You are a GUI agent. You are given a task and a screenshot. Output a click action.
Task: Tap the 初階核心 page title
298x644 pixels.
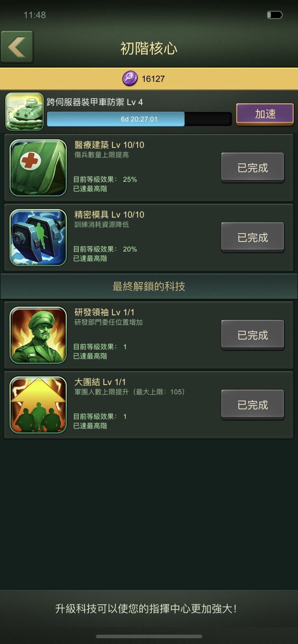[x=149, y=49]
